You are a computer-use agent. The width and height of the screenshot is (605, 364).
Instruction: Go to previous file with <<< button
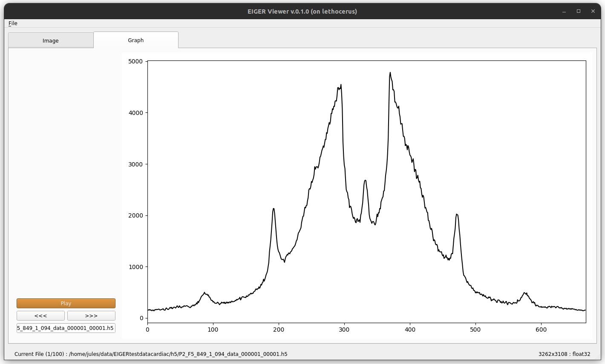pos(41,315)
